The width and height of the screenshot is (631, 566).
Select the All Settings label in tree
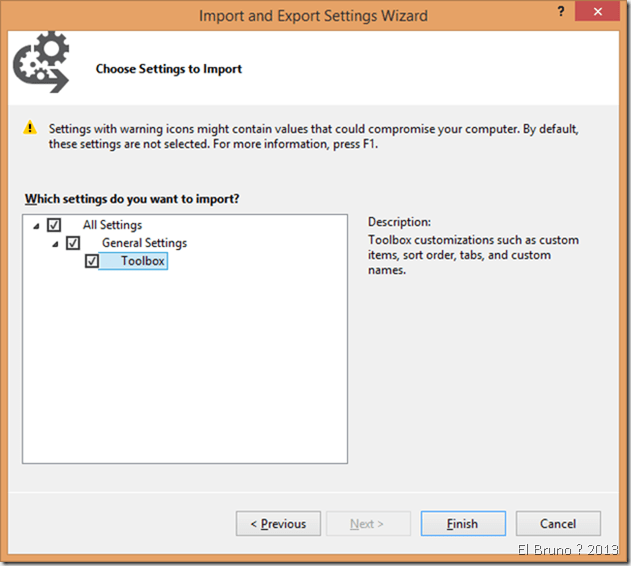pos(112,225)
